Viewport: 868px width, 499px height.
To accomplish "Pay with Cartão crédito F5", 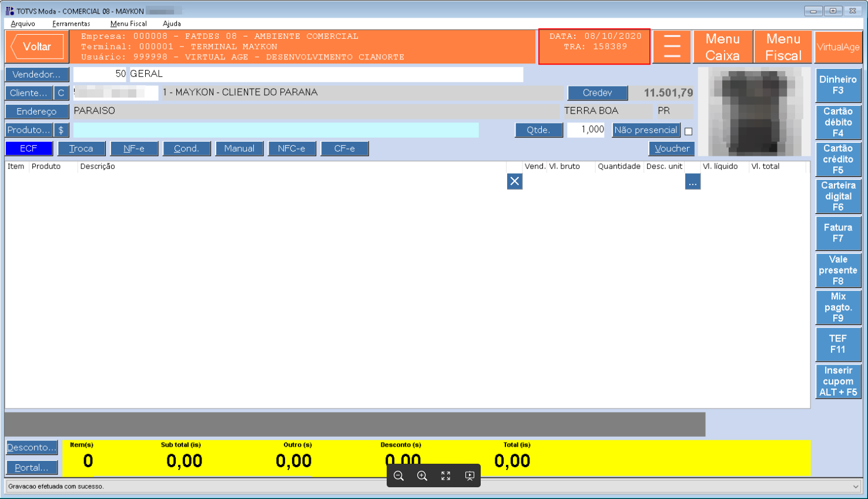I will pos(838,159).
